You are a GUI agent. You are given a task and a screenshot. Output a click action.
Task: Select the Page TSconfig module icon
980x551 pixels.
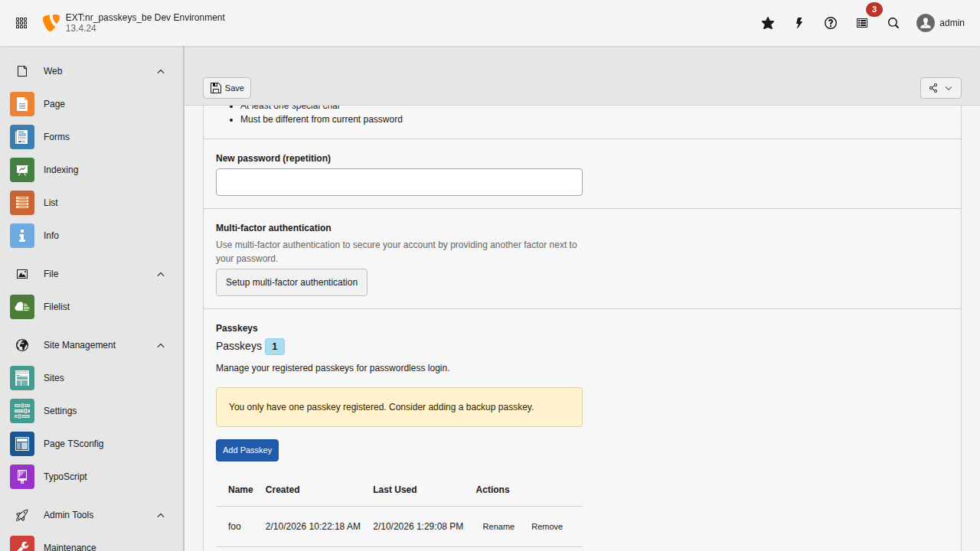pyautogui.click(x=21, y=443)
